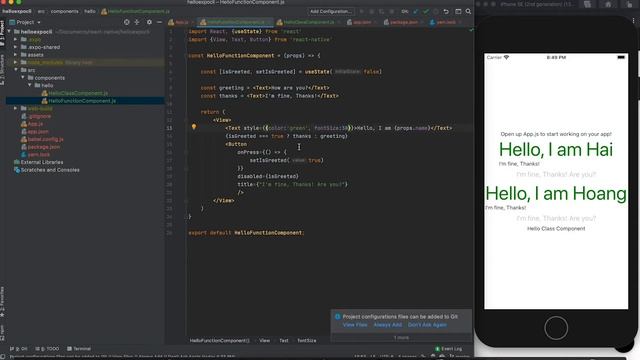Switch to HelloFunctionComponent.js editor tab
This screenshot has height=360, width=640.
click(234, 22)
